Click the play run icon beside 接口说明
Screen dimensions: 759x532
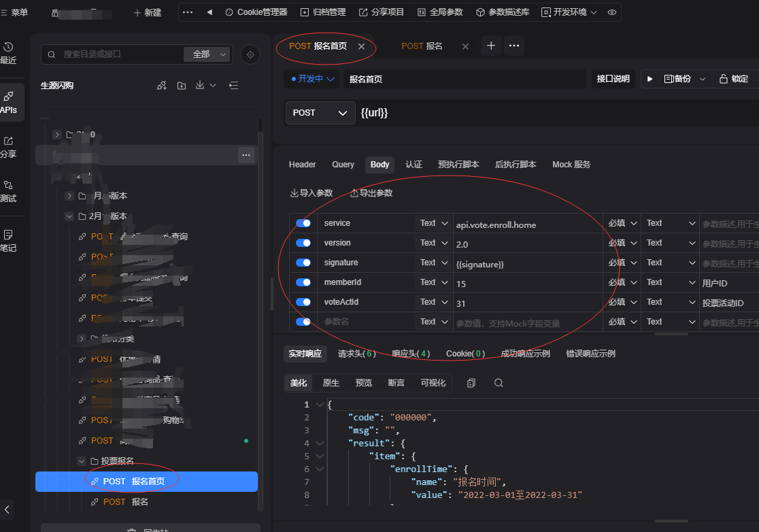point(650,79)
